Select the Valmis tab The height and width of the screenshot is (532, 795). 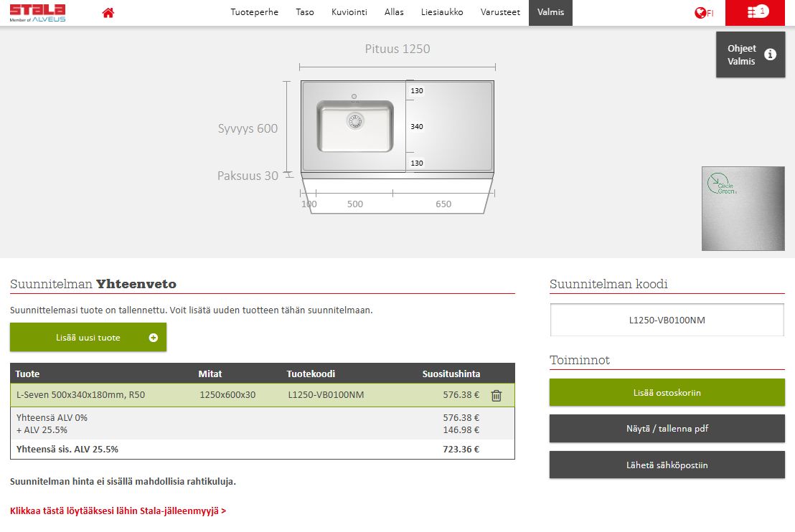(550, 13)
